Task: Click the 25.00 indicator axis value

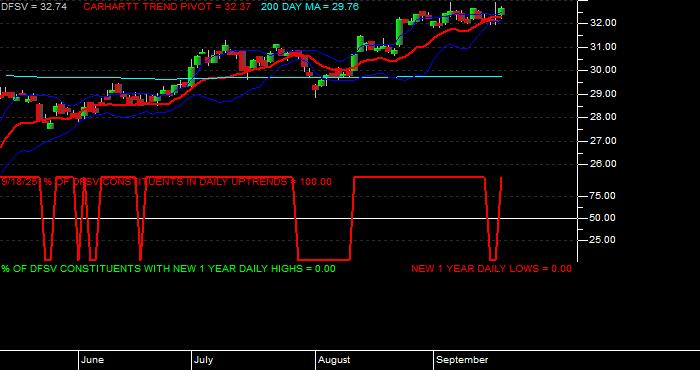Action: click(603, 240)
